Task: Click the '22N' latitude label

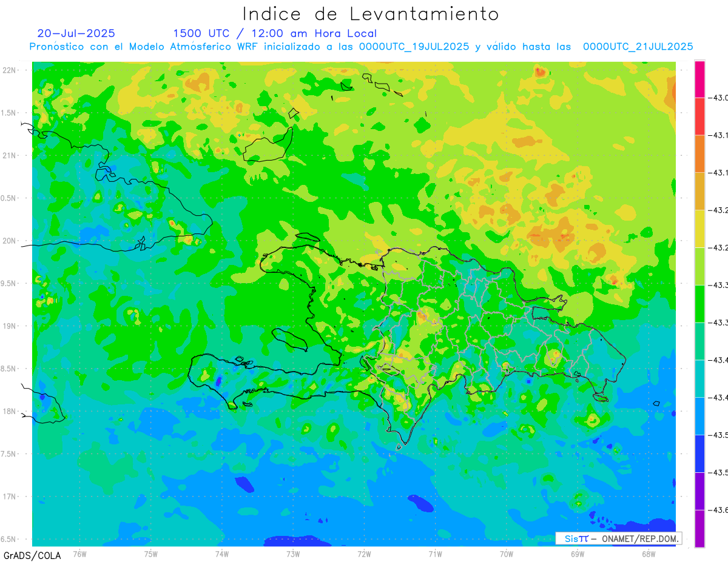Action: click(10, 70)
